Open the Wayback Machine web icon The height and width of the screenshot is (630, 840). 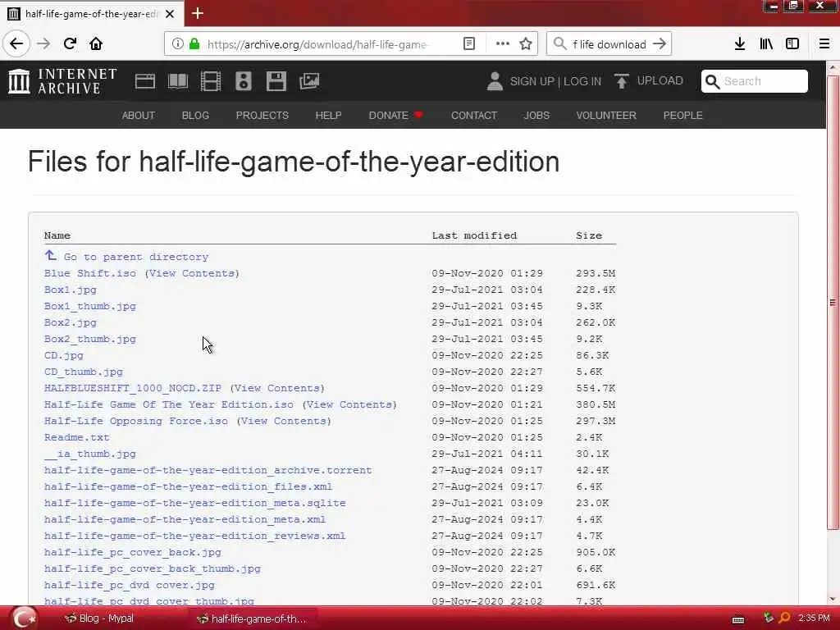(x=144, y=81)
